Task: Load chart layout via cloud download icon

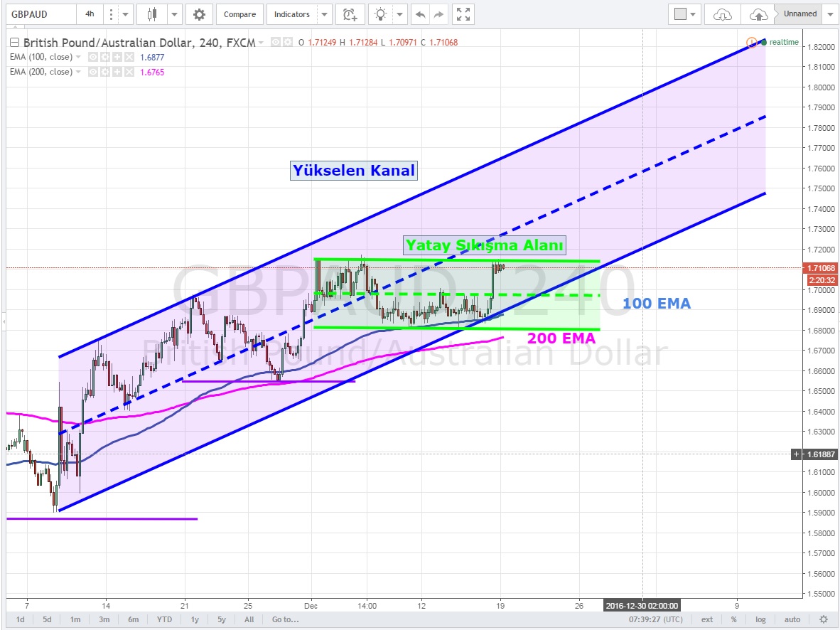Action: coord(722,14)
